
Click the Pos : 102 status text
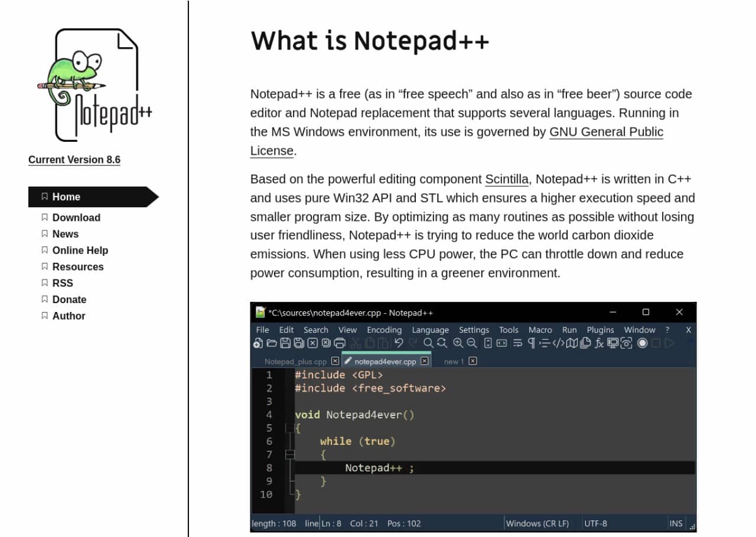(404, 523)
